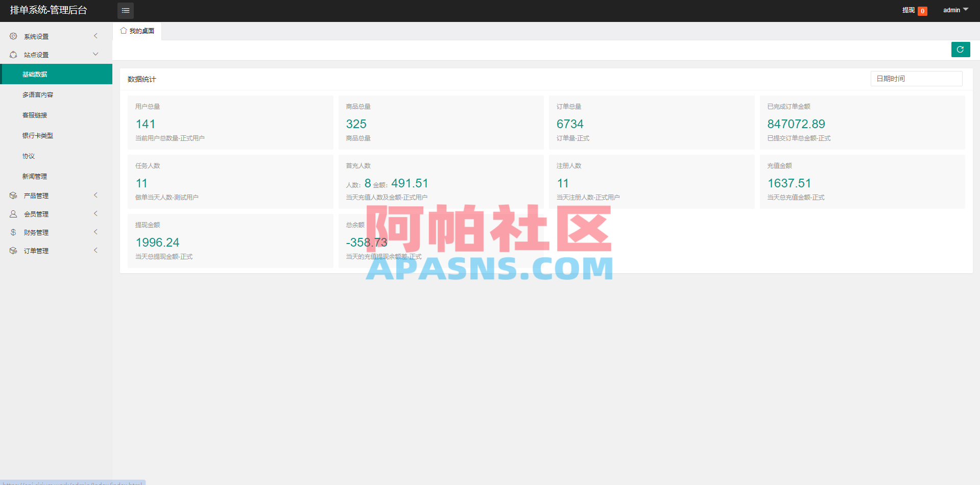Switch to the 我的桌面 tab
The image size is (980, 485).
click(x=138, y=31)
